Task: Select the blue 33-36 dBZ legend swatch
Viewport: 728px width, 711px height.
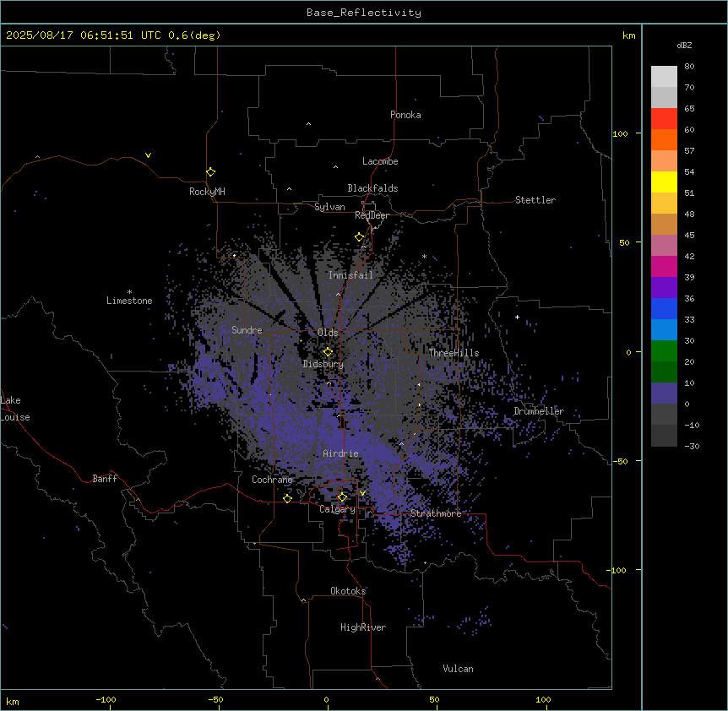Action: pos(664,308)
